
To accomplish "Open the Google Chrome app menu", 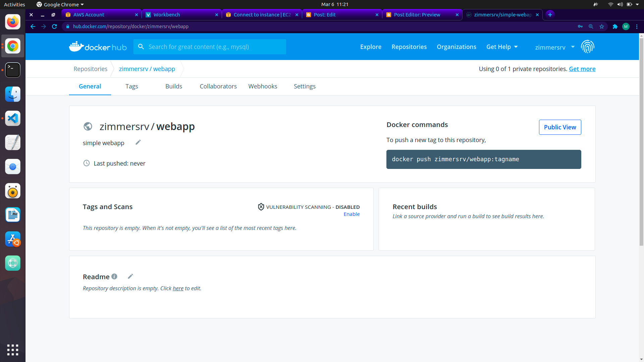I will pos(60,4).
